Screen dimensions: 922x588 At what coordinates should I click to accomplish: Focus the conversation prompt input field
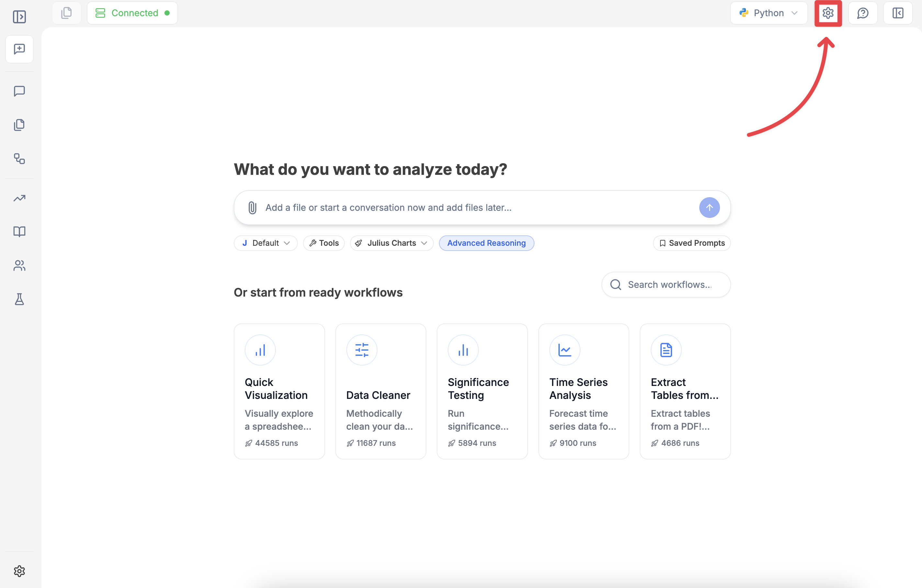[x=482, y=208]
